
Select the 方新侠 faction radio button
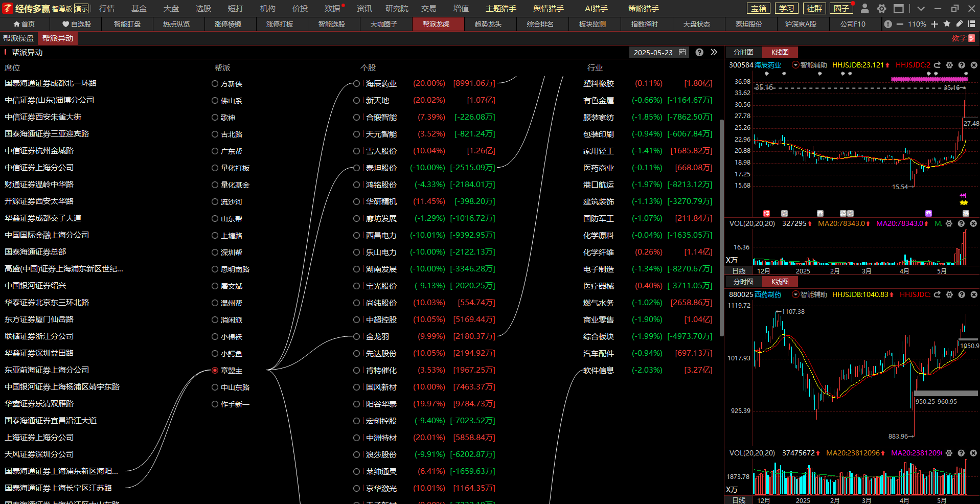pos(215,84)
